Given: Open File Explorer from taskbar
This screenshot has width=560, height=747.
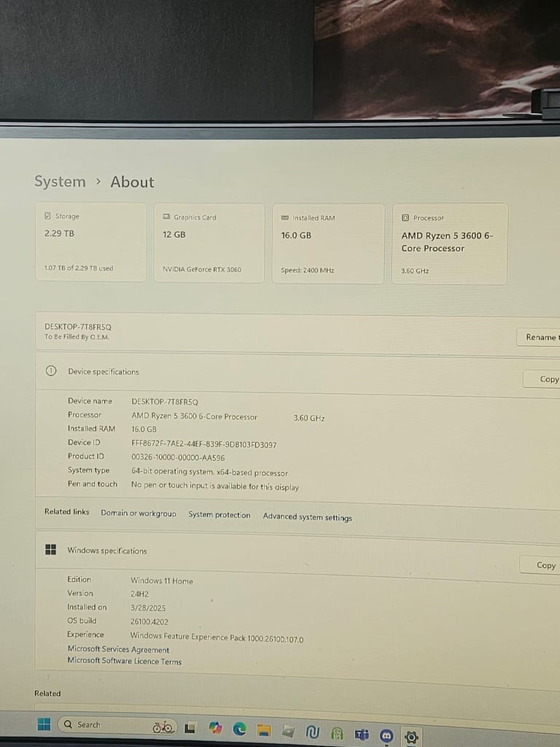Looking at the screenshot, I should click(x=264, y=729).
